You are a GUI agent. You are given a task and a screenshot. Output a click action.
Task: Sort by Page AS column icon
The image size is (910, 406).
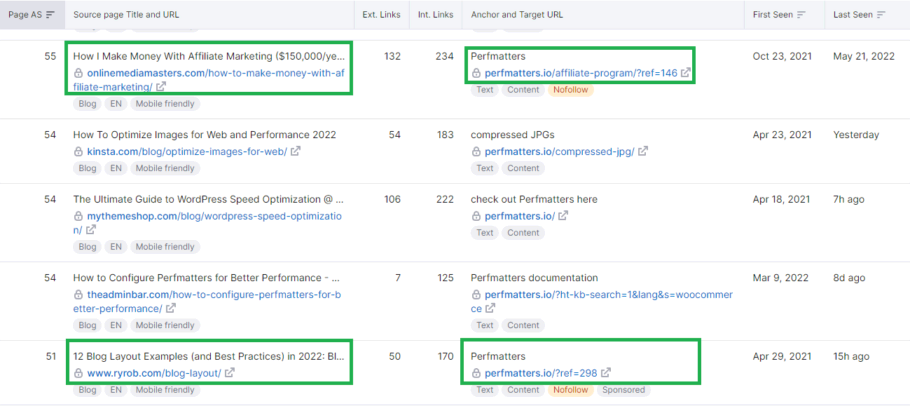(50, 14)
